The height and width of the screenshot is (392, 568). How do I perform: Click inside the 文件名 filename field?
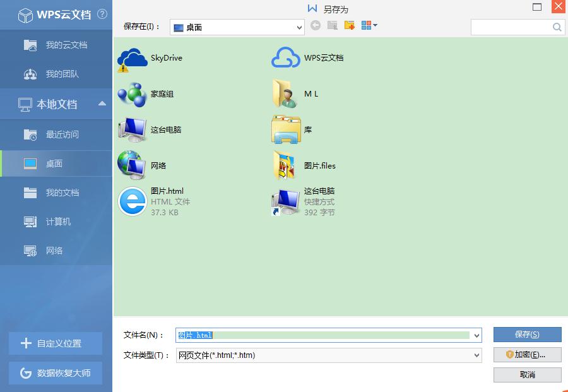tap(284, 335)
